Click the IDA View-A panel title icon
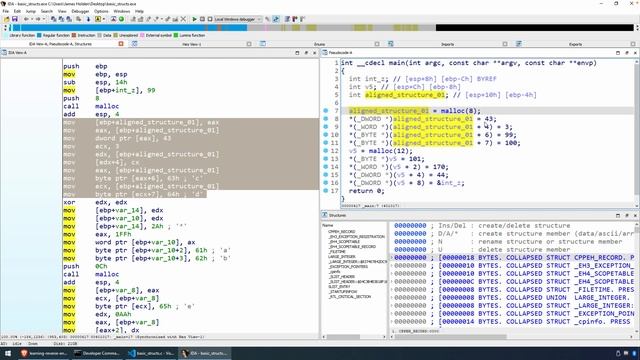Viewport: 640px width, 360px height. (x=4, y=53)
